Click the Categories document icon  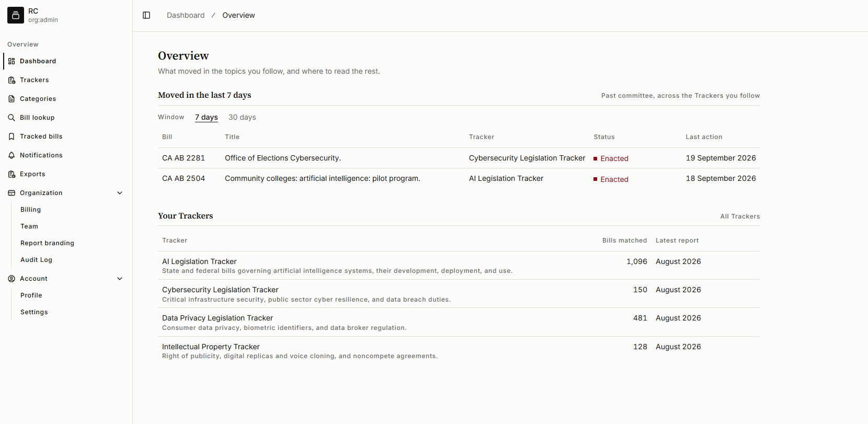(x=12, y=99)
